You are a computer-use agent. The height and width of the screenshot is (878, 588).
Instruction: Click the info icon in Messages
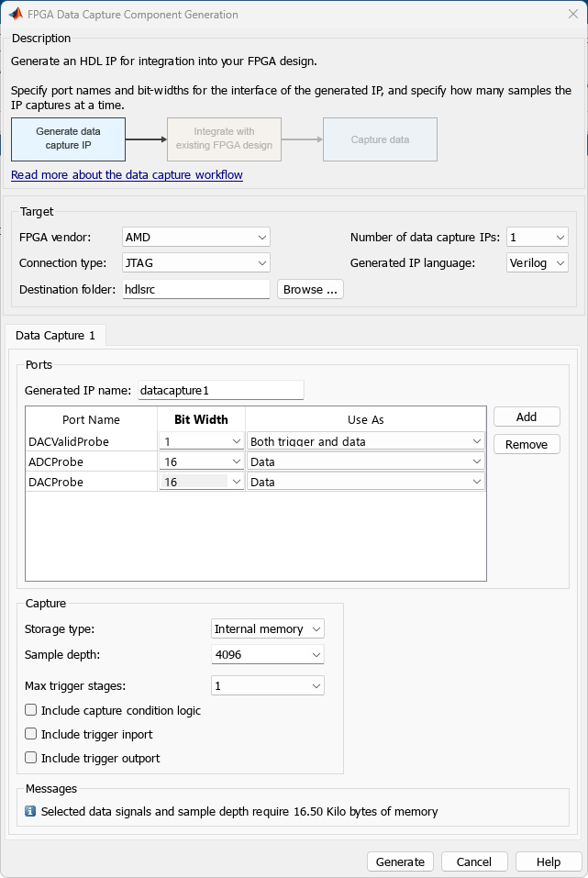pos(30,811)
